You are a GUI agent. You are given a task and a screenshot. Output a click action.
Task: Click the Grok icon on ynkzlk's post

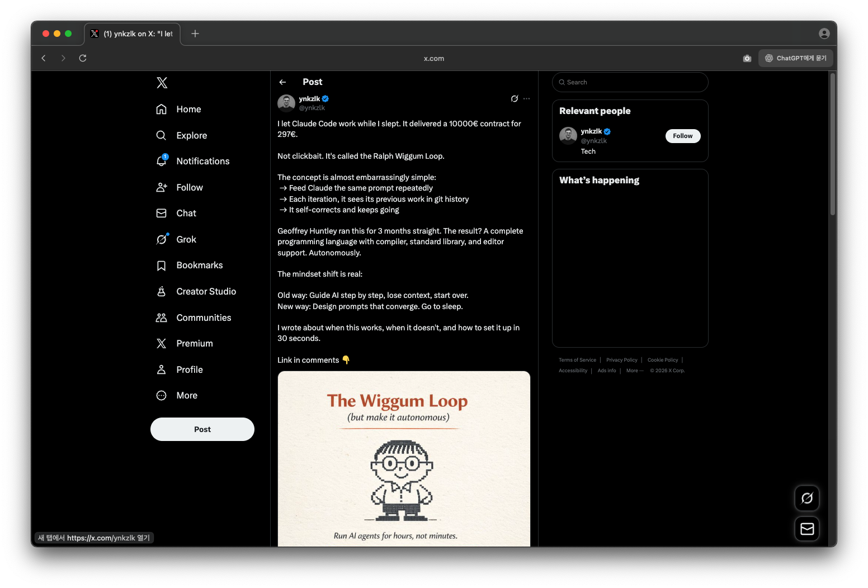pyautogui.click(x=515, y=99)
